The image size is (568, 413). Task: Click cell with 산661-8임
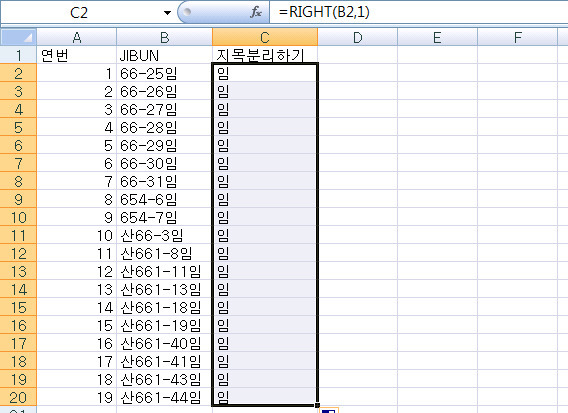pos(164,253)
